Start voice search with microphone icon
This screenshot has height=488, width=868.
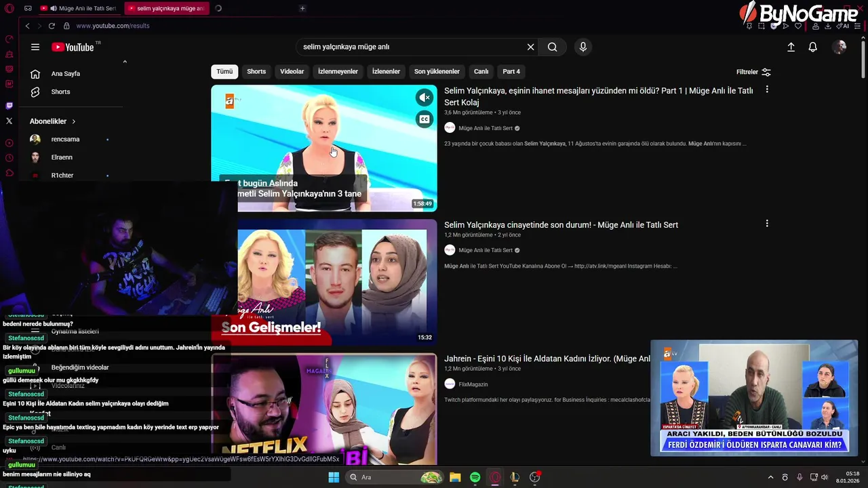coord(583,47)
